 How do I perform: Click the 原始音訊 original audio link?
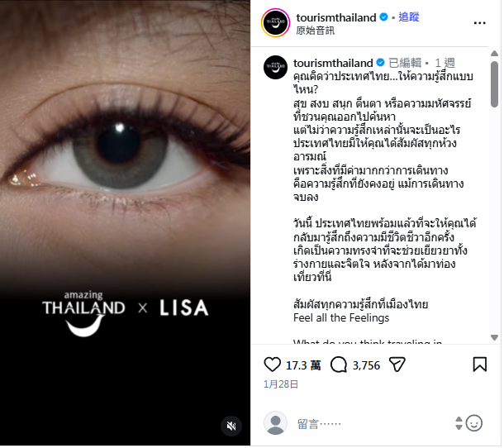pos(316,31)
